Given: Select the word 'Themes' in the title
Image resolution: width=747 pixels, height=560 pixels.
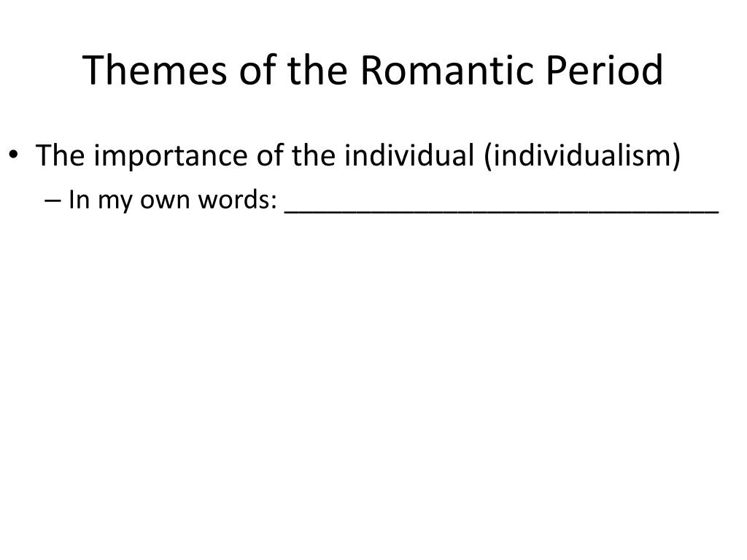Looking at the screenshot, I should 155,70.
